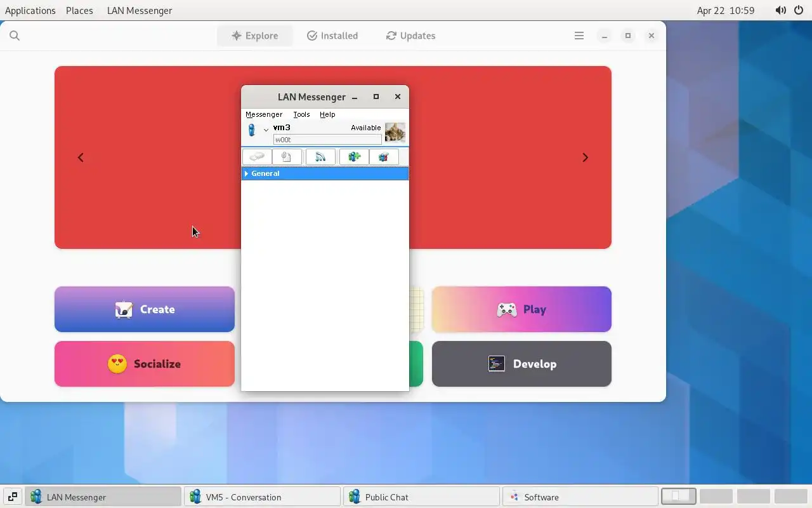This screenshot has width=812, height=508.
Task: Open LAN Messenger app menu in top bar
Action: click(140, 10)
